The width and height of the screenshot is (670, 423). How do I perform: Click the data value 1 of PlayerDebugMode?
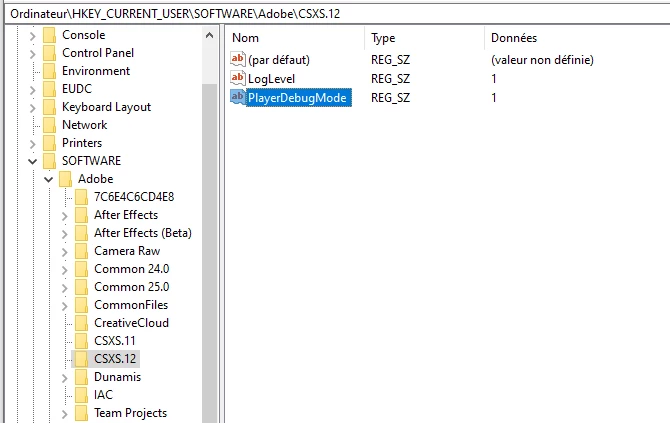tap(494, 97)
